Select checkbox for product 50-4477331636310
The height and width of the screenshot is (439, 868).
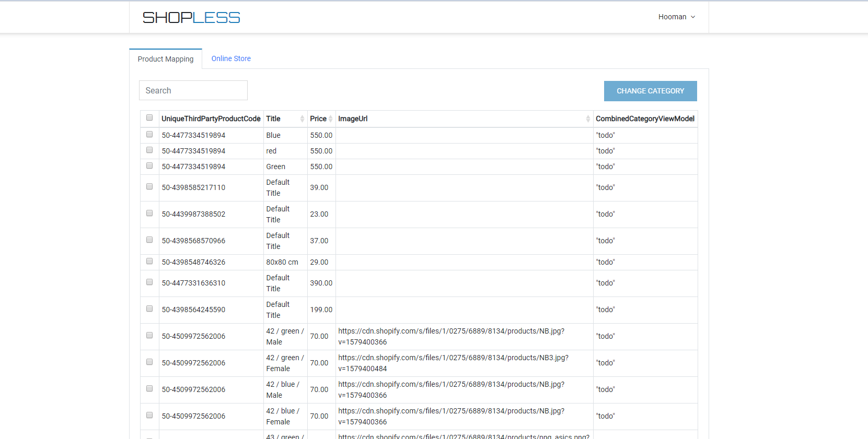point(149,282)
